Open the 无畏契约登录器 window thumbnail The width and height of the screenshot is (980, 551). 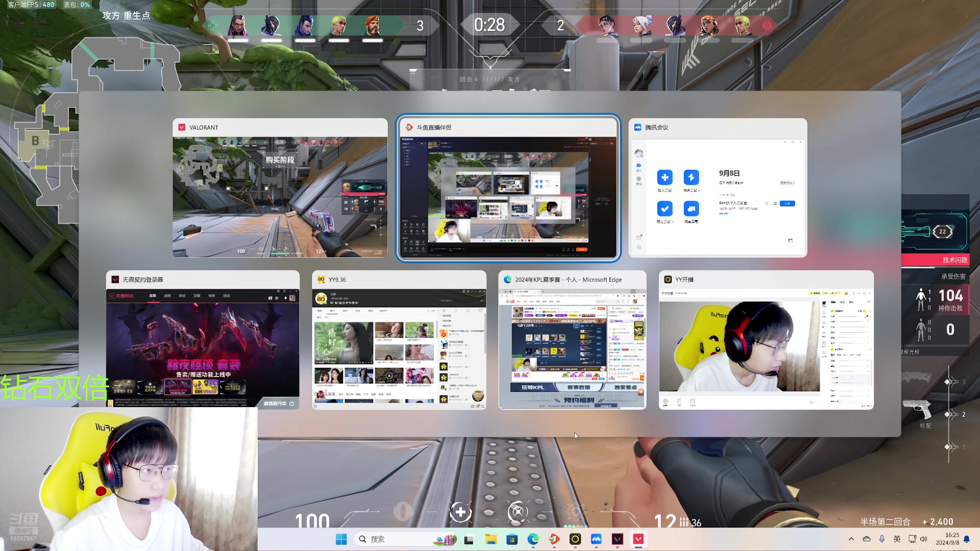point(203,340)
